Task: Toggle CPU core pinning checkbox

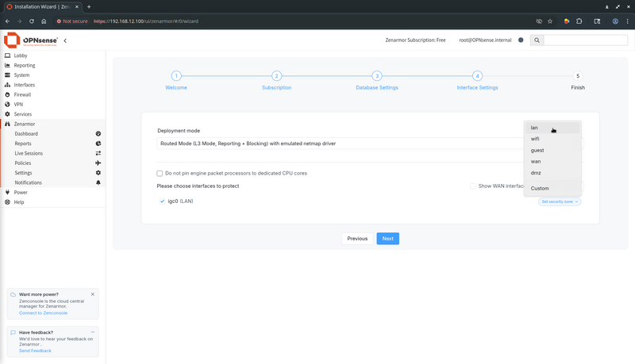Action: click(160, 173)
